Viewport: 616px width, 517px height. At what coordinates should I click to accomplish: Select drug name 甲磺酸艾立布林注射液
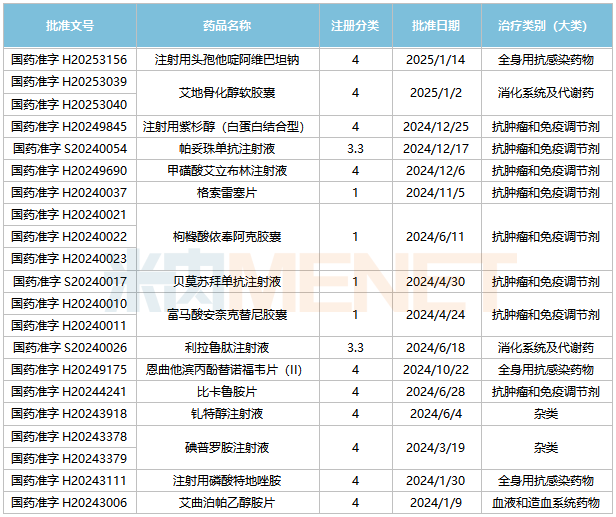pos(227,170)
